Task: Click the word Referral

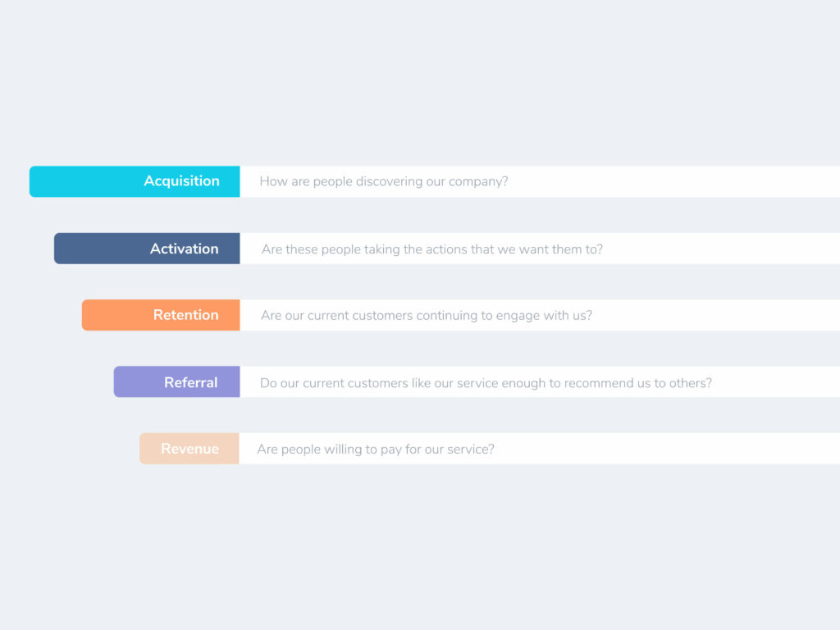Action: tap(190, 382)
